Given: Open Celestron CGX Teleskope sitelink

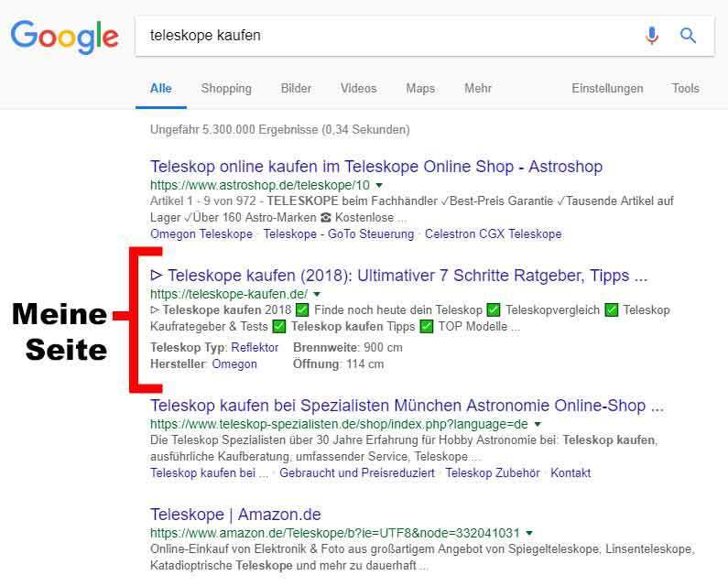Looking at the screenshot, I should pos(493,234).
